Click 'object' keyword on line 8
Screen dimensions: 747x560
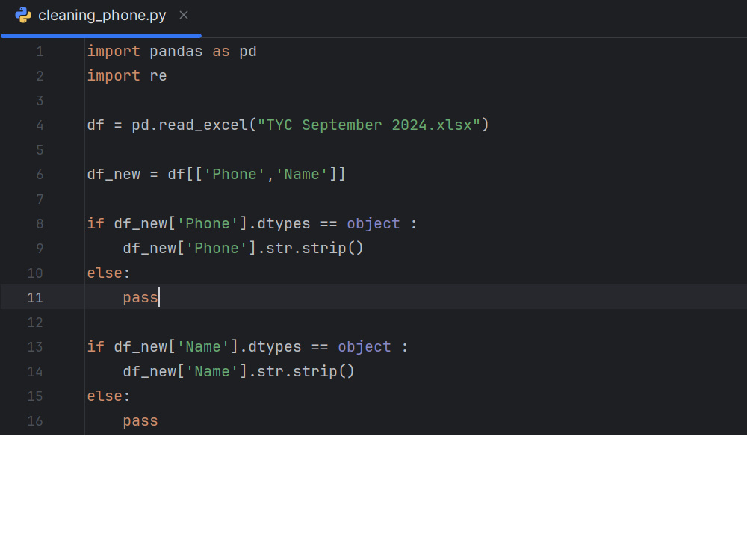373,224
